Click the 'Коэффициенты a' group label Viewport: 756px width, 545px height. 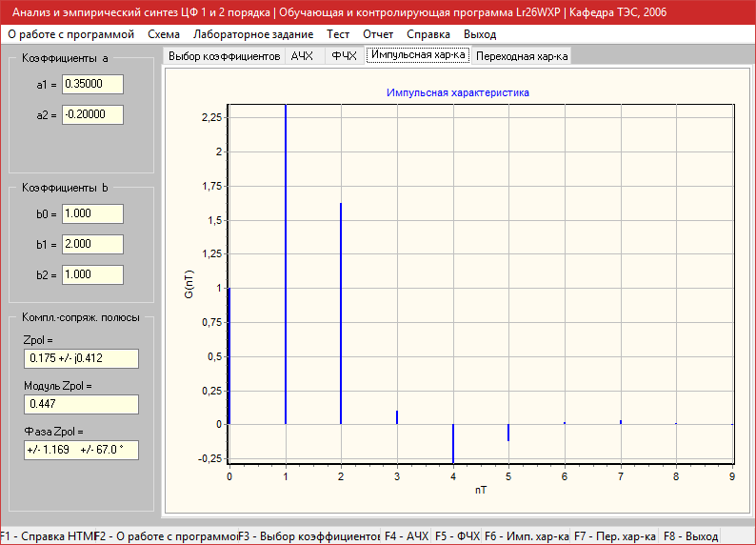[65, 58]
